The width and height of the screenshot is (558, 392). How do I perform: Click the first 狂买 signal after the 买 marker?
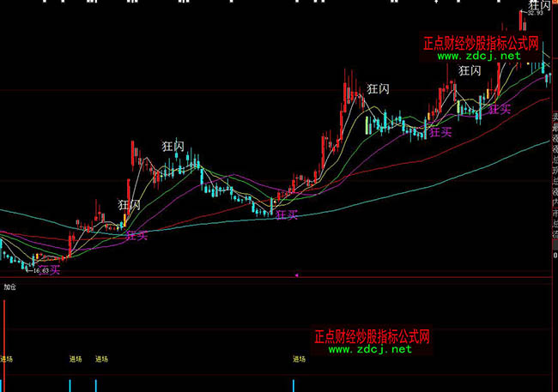[x=137, y=235]
